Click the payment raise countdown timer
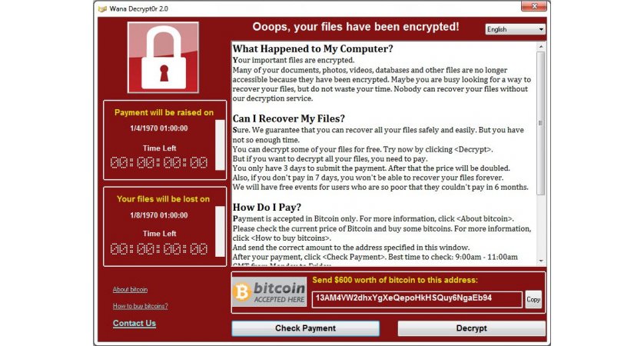Image resolution: width=644 pixels, height=346 pixels. click(159, 163)
